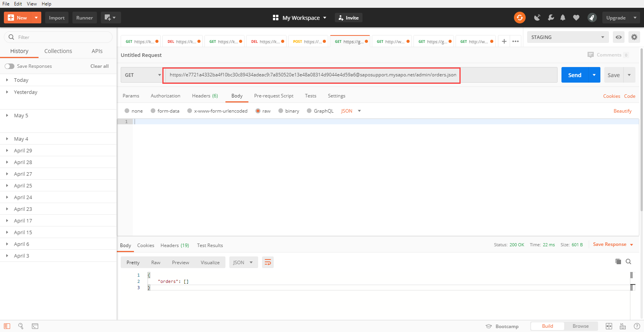The height and width of the screenshot is (332, 644).
Task: Click the heart icon in header
Action: tap(576, 18)
